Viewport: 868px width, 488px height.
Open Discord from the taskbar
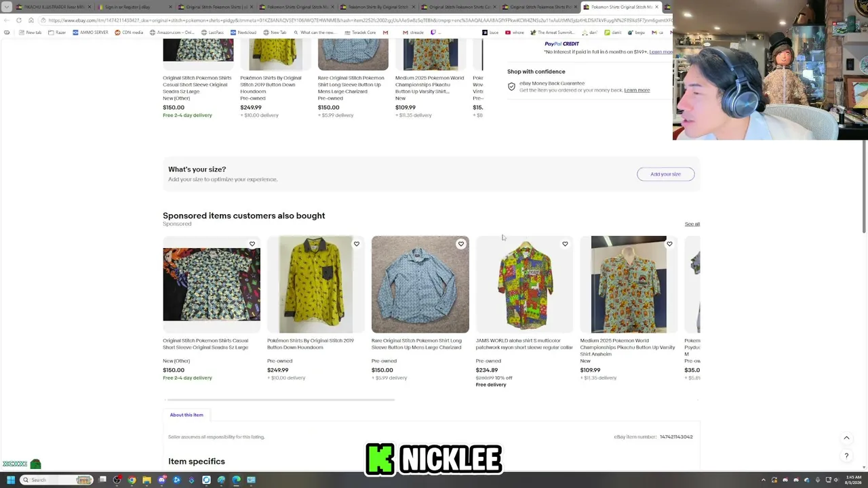(x=162, y=480)
